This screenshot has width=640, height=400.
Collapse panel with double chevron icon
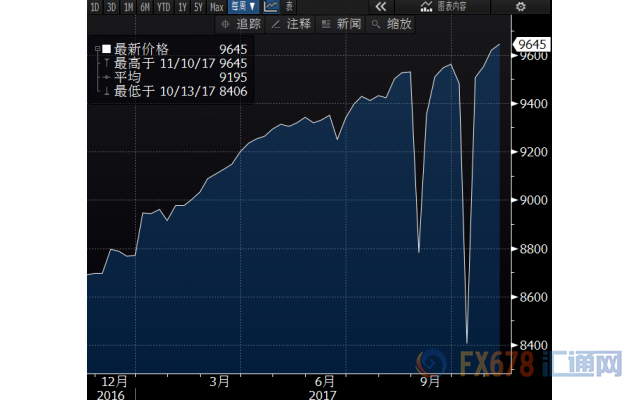point(380,7)
